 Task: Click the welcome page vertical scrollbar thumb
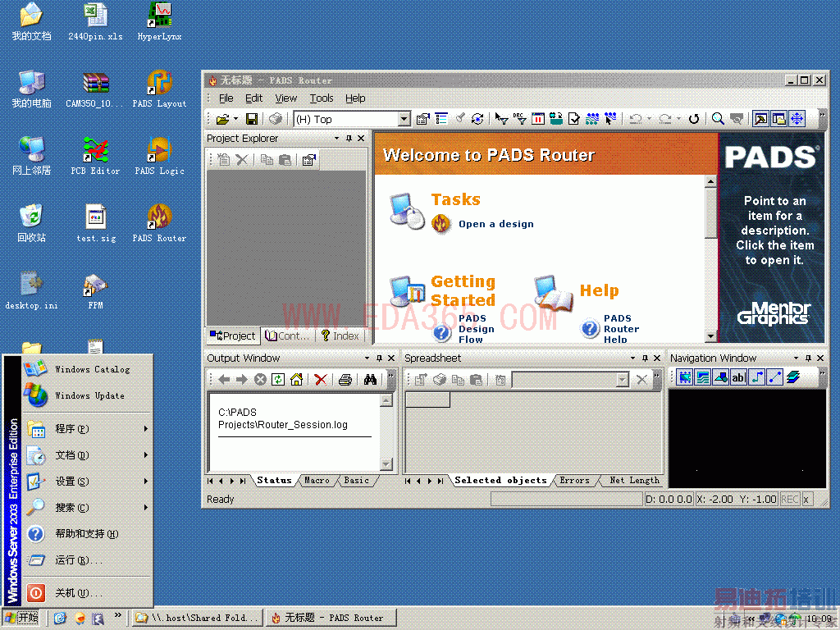[x=710, y=213]
